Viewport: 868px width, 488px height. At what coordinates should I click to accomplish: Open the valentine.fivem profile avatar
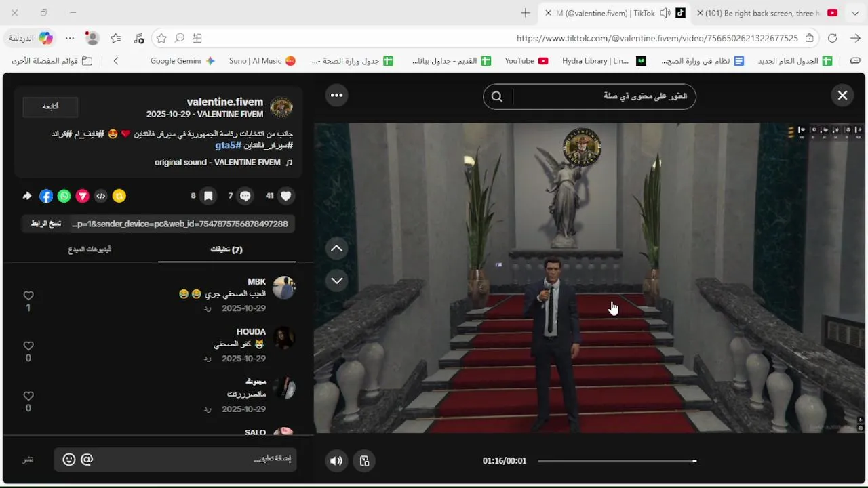click(x=281, y=107)
